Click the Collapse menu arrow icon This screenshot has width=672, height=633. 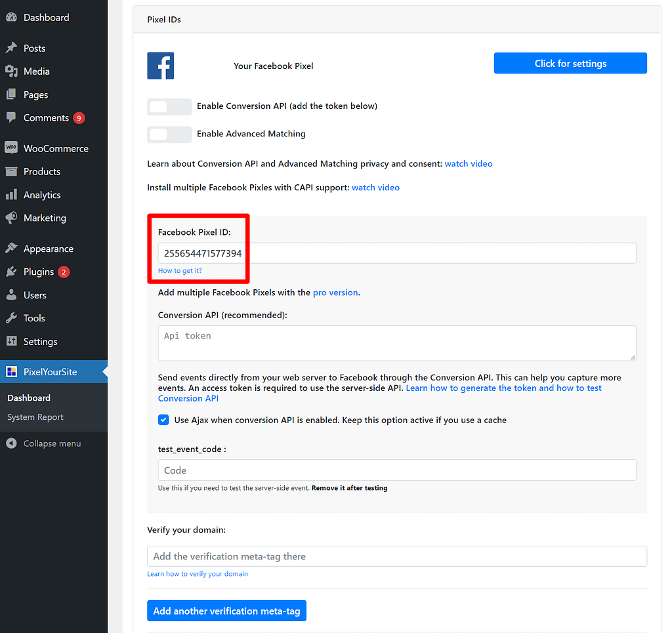pyautogui.click(x=12, y=443)
